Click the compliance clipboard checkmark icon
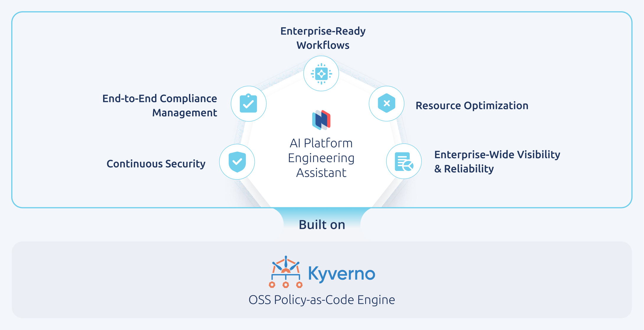This screenshot has width=644, height=330. (248, 104)
